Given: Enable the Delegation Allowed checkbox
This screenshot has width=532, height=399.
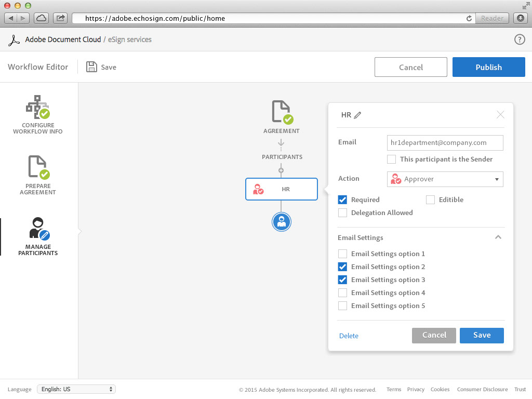Looking at the screenshot, I should coord(342,212).
